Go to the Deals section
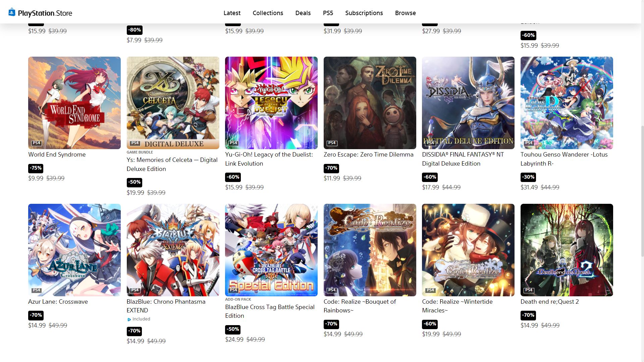This screenshot has height=362, width=644. coord(303,13)
